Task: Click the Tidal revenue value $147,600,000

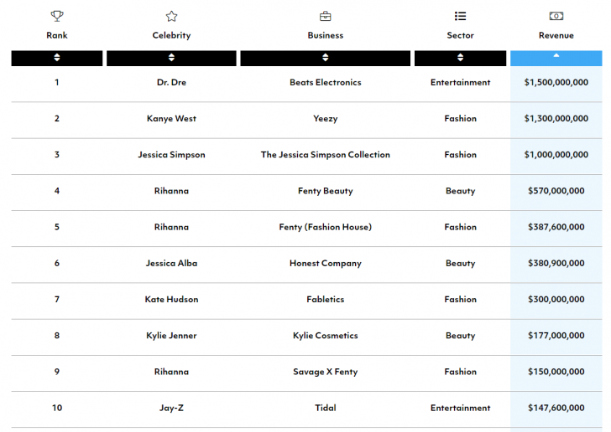Action: 556,408
